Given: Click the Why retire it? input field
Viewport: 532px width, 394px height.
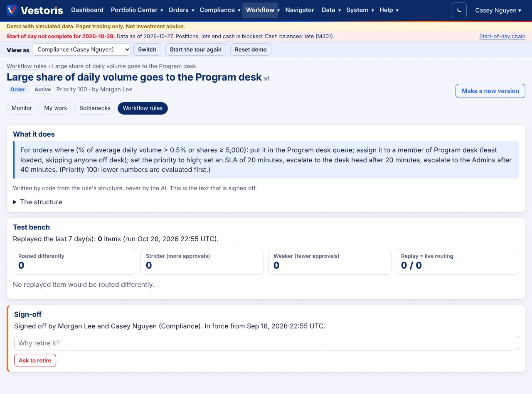Looking at the screenshot, I should click(x=266, y=343).
